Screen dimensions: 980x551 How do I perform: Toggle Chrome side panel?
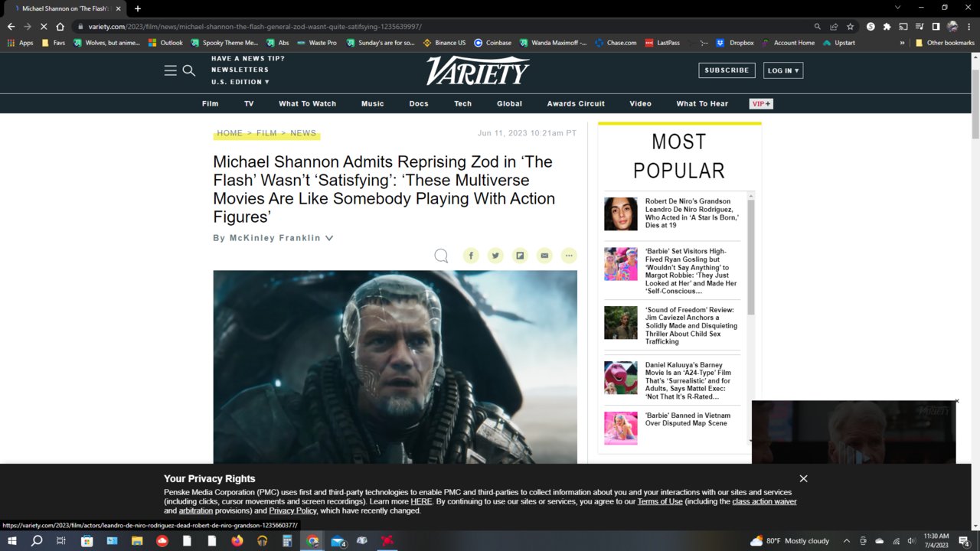tap(936, 26)
